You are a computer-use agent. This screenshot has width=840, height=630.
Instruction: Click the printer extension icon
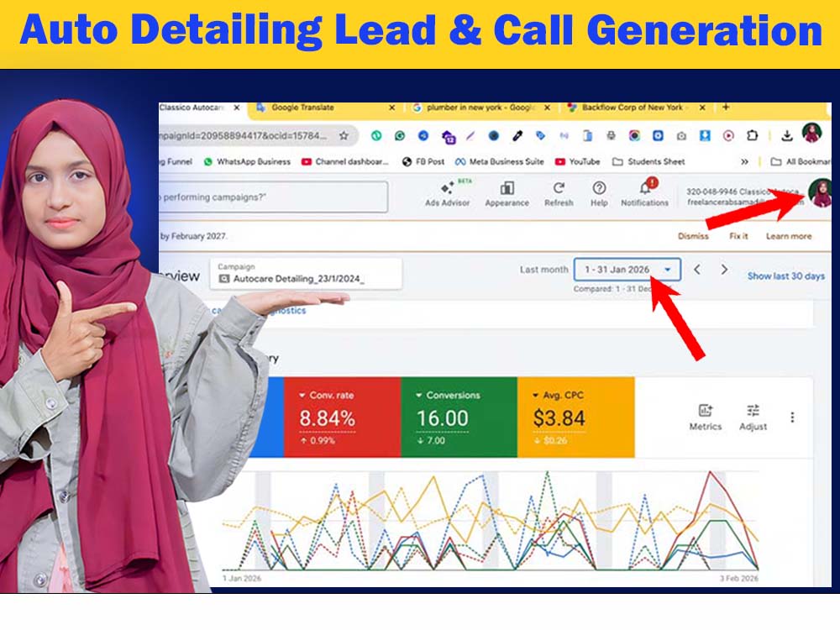tap(611, 135)
